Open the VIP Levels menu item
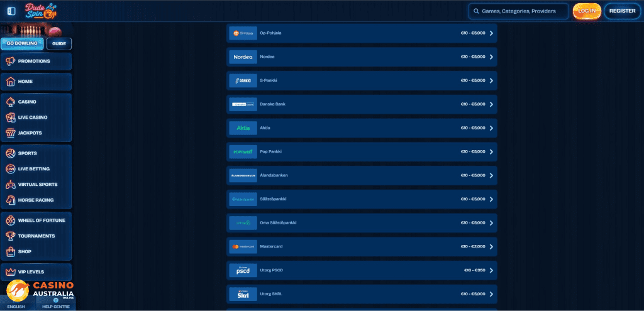Screen dimensions: 644x311 tap(36, 272)
